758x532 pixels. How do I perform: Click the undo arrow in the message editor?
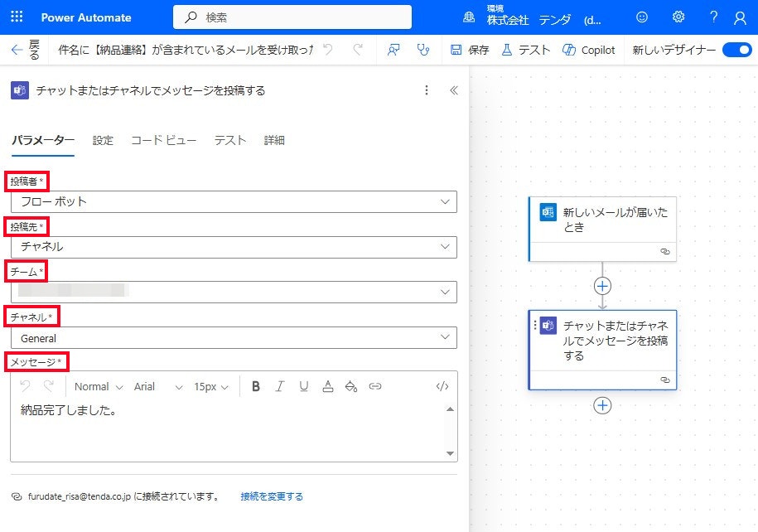coord(25,386)
